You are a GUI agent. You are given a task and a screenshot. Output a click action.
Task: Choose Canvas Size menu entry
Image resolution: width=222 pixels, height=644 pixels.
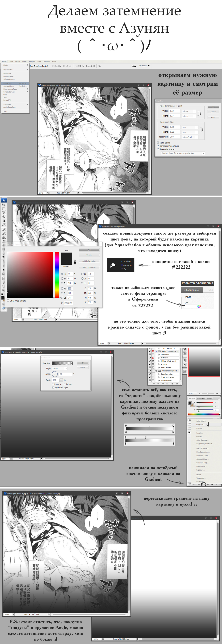(15, 86)
